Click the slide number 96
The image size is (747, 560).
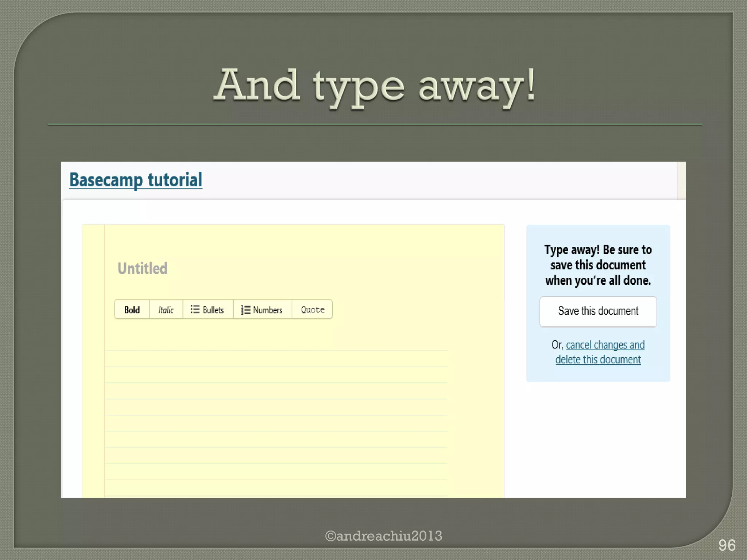(x=727, y=545)
